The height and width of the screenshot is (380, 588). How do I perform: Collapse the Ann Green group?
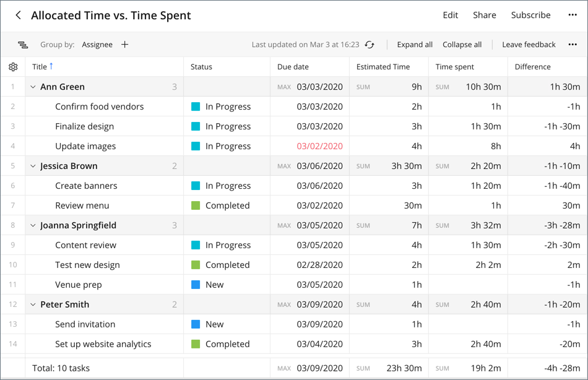pos(33,87)
